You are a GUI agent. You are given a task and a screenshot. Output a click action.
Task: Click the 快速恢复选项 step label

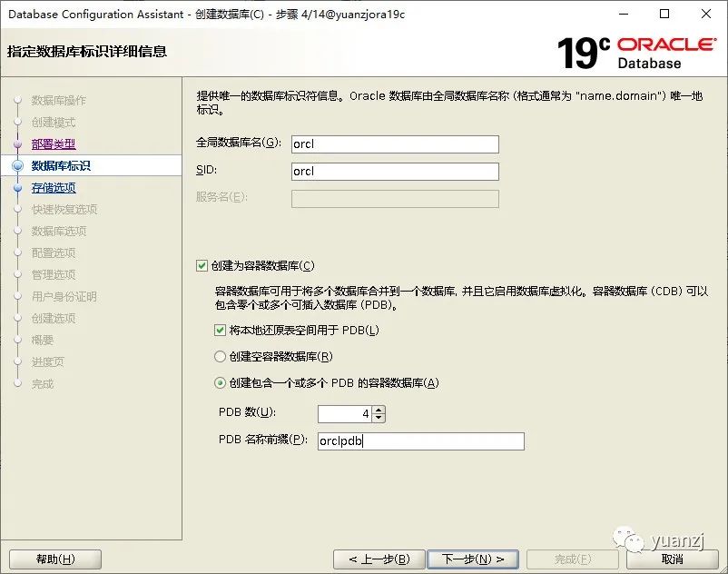click(x=64, y=210)
